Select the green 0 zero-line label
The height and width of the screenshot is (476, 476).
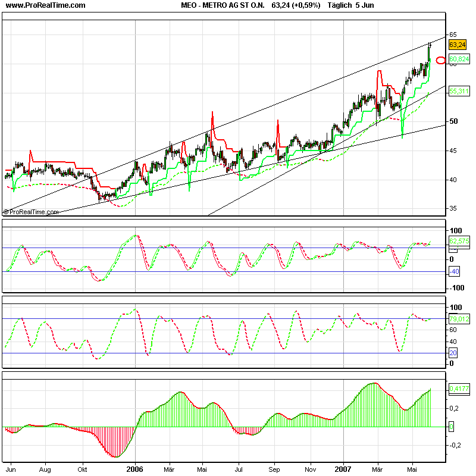451,427
